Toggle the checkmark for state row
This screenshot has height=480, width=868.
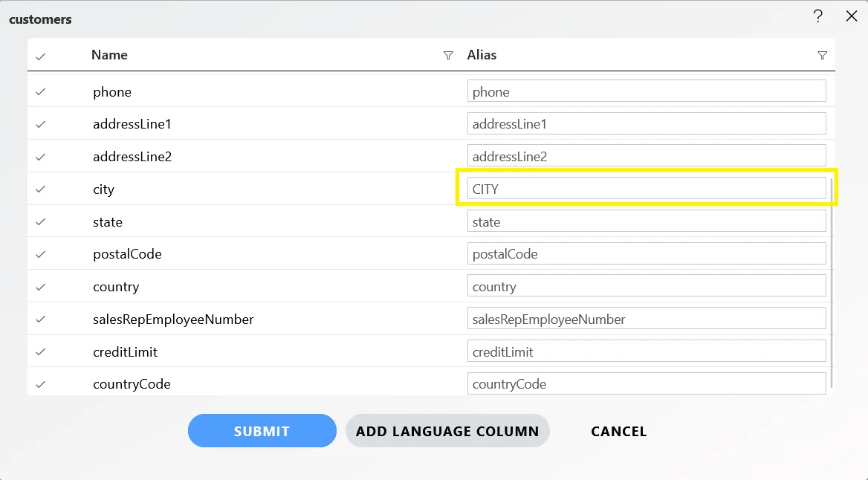coord(40,222)
